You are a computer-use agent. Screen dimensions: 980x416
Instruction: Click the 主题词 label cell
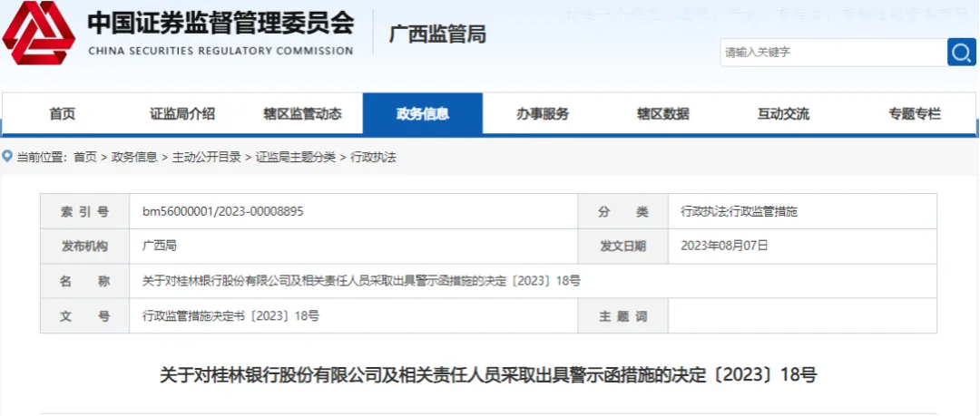[623, 316]
